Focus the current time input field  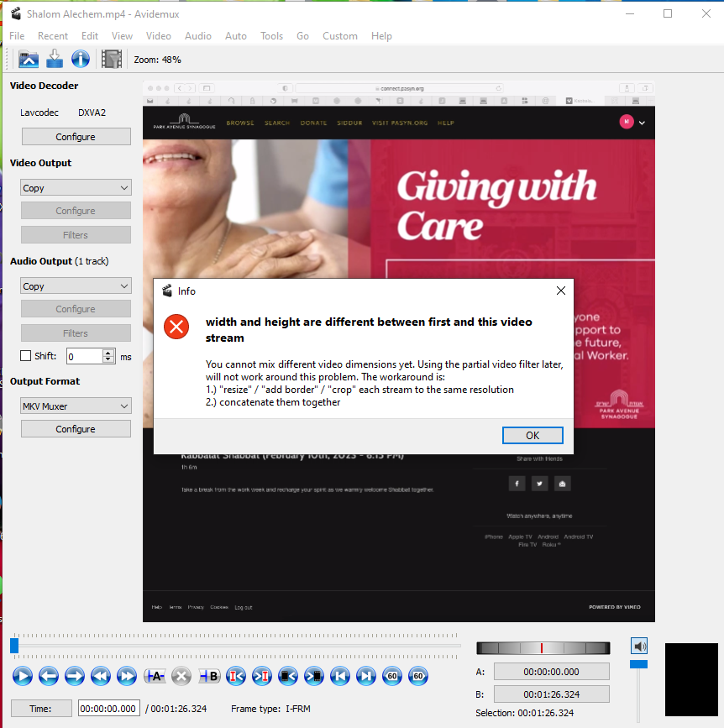tap(108, 709)
